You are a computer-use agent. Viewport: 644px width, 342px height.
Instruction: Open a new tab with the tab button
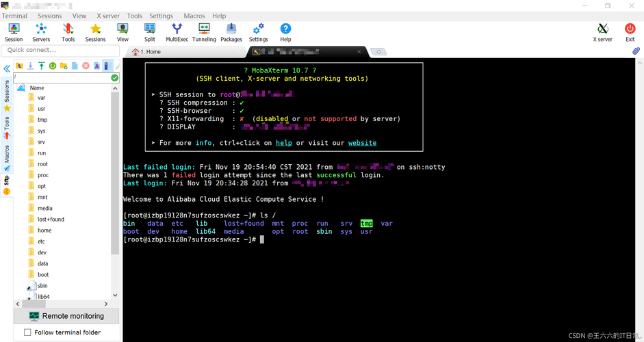point(378,52)
